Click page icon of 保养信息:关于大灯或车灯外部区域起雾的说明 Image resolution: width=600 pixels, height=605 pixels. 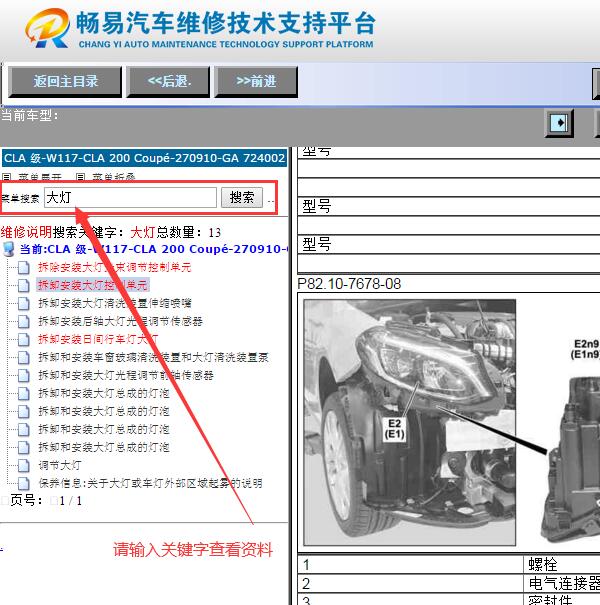tap(24, 483)
